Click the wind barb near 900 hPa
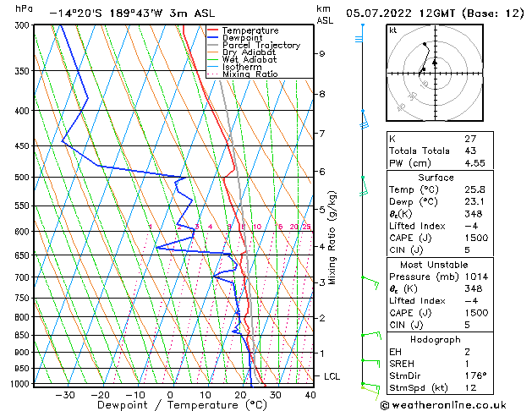This screenshot has width=532, height=411. click(x=370, y=363)
